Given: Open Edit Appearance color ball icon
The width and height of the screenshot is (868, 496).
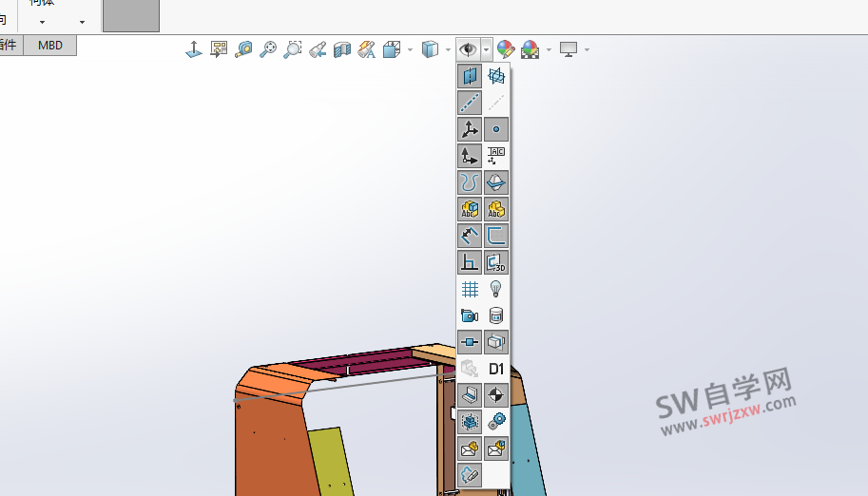Looking at the screenshot, I should pos(506,49).
